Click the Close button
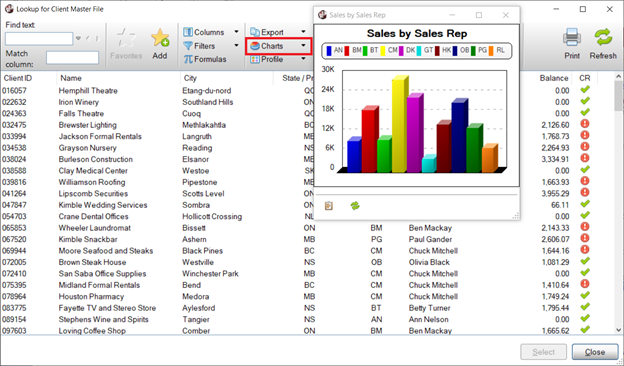The width and height of the screenshot is (624, 366). click(595, 352)
